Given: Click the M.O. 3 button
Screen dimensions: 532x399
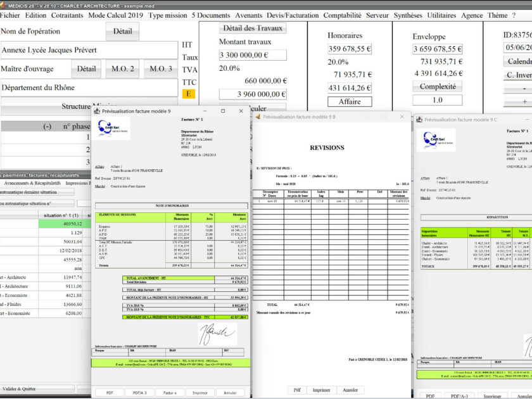Looking at the screenshot, I should [161, 69].
